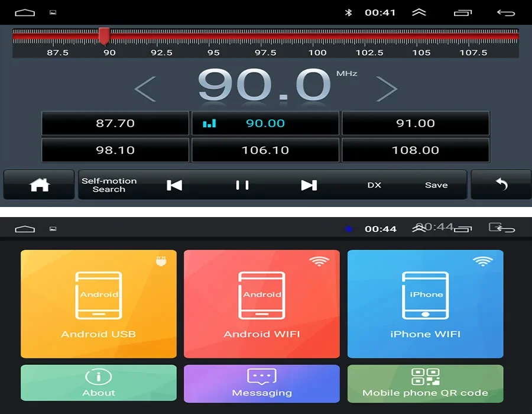532x414 pixels.
Task: Skip to previous station with rewind icon
Action: pyautogui.click(x=174, y=185)
